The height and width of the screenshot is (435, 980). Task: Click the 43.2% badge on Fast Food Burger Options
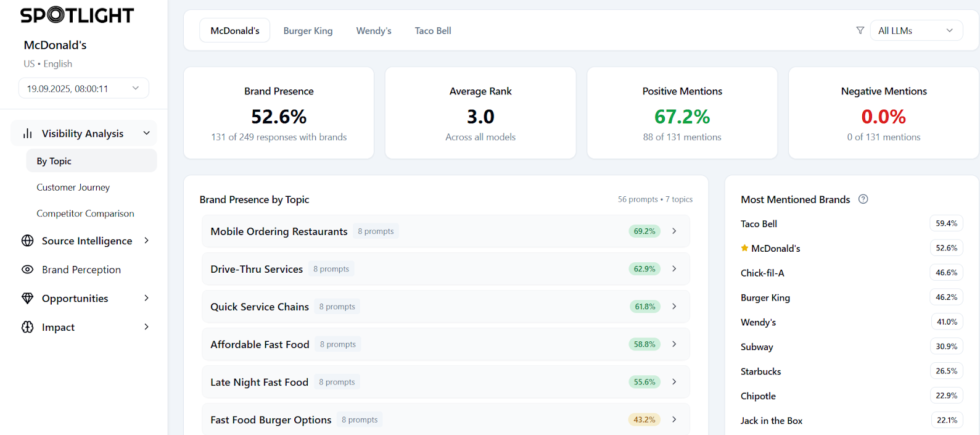coord(644,420)
